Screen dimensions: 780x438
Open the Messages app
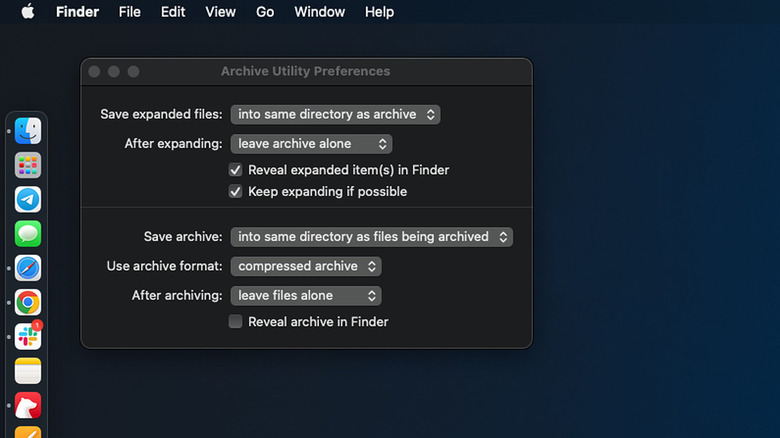click(28, 234)
